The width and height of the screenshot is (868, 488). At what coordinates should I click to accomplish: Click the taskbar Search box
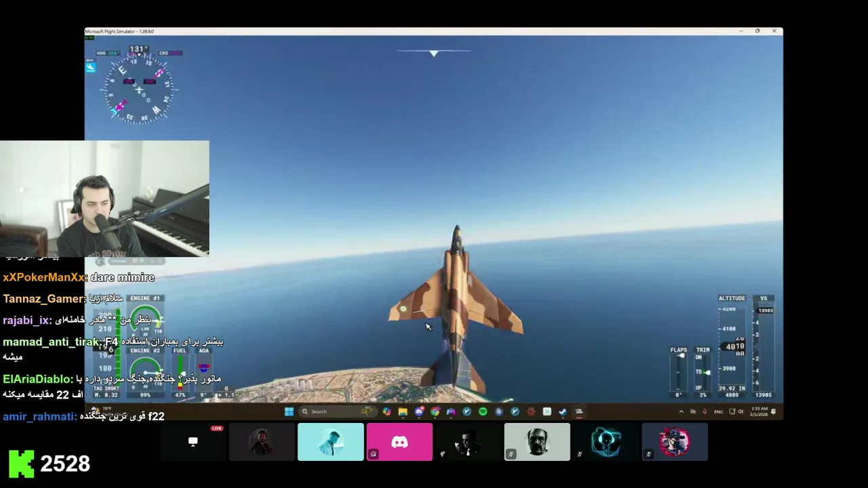pos(338,411)
